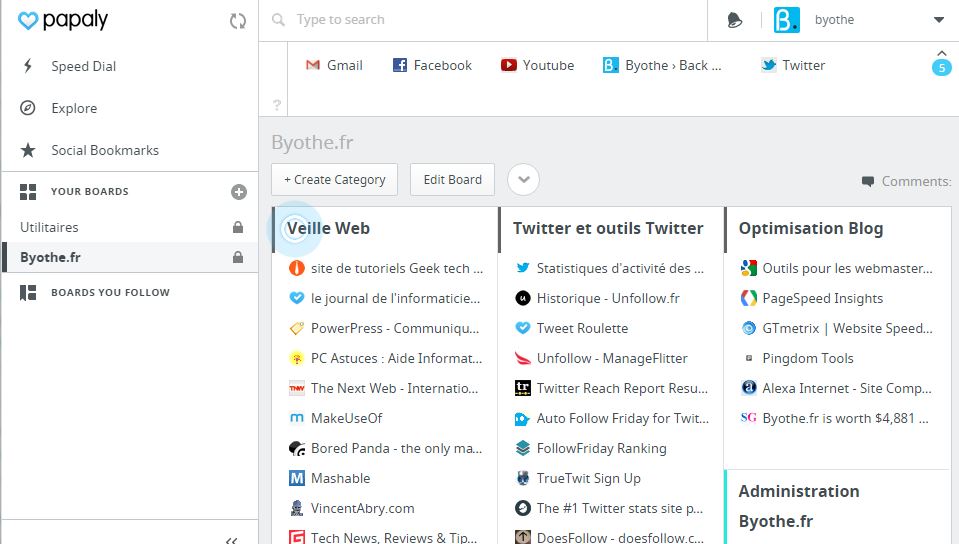Viewport: 959px width, 544px height.
Task: Click the PageSpeed Insights favicon
Action: click(749, 298)
